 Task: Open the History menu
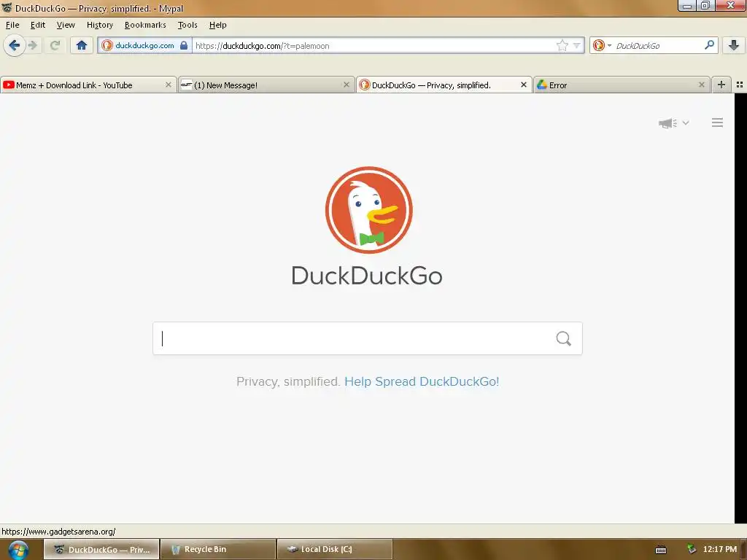[99, 25]
